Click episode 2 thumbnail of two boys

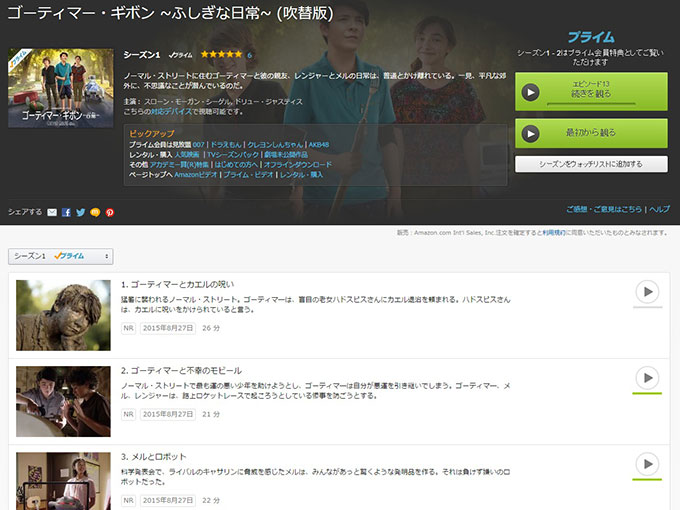click(x=63, y=401)
